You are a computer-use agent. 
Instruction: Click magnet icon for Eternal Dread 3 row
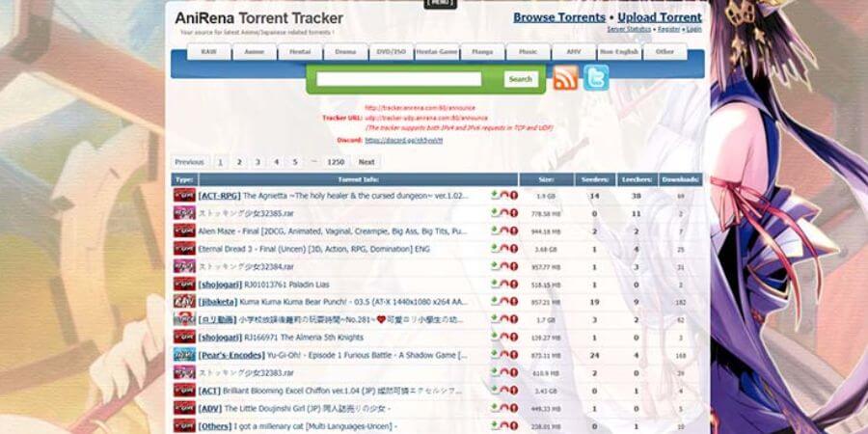pyautogui.click(x=504, y=248)
